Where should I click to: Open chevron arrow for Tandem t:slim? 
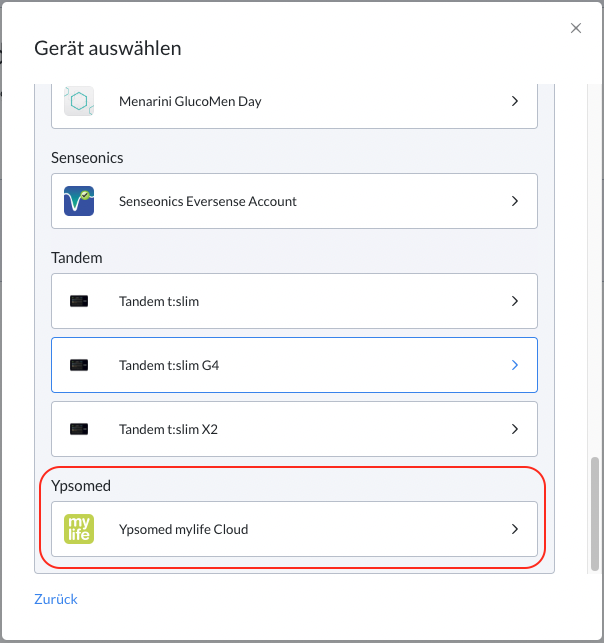point(515,301)
